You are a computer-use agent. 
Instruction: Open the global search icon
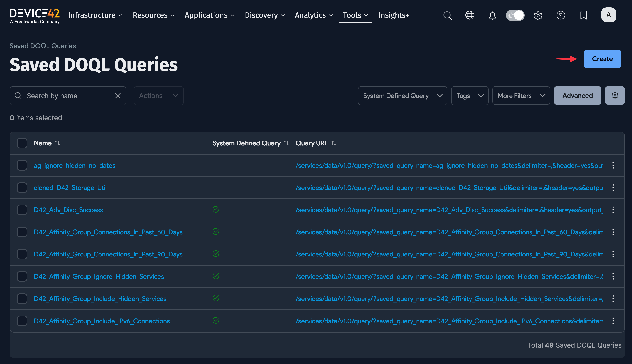[448, 15]
